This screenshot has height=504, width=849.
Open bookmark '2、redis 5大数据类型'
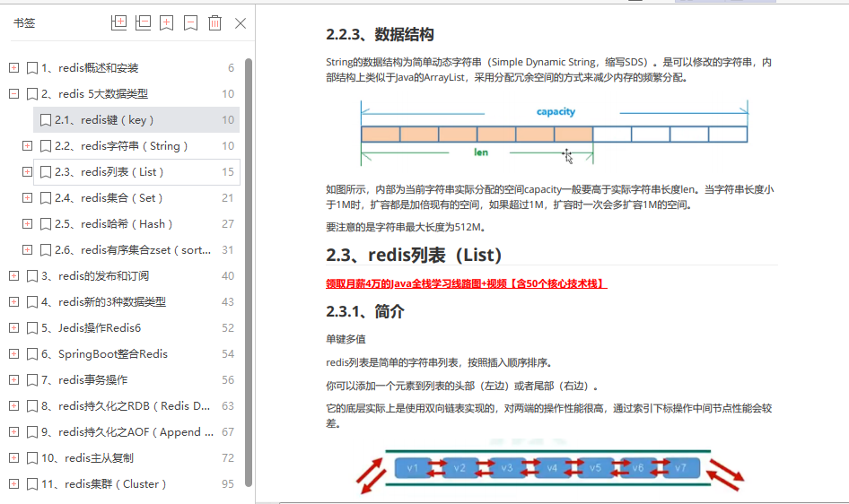coord(95,93)
